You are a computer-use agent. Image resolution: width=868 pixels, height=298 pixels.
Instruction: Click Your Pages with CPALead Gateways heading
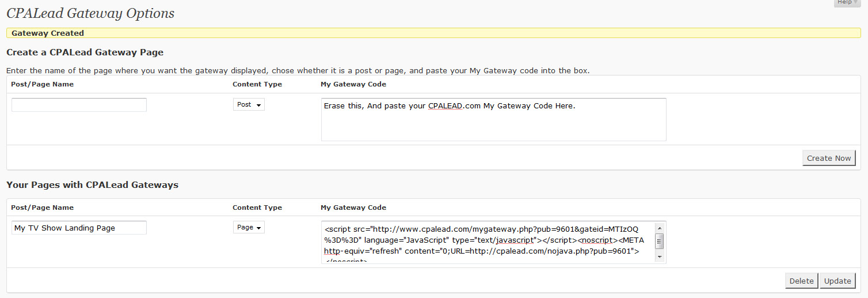point(92,185)
